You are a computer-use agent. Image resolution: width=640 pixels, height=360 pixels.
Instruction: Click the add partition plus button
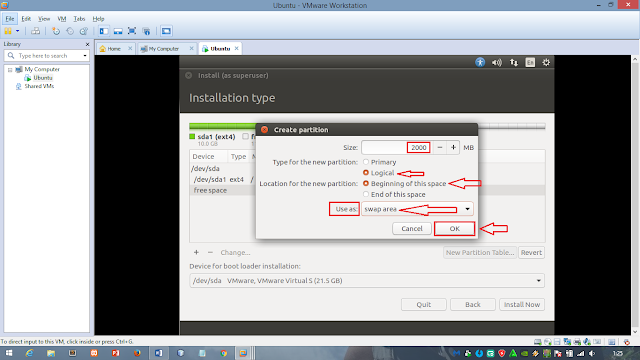pyautogui.click(x=196, y=253)
